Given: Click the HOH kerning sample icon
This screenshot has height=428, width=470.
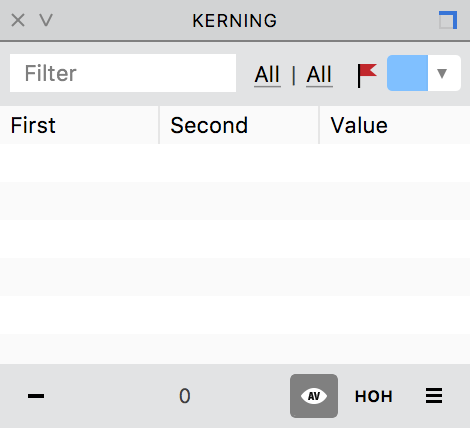Looking at the screenshot, I should pos(374,396).
